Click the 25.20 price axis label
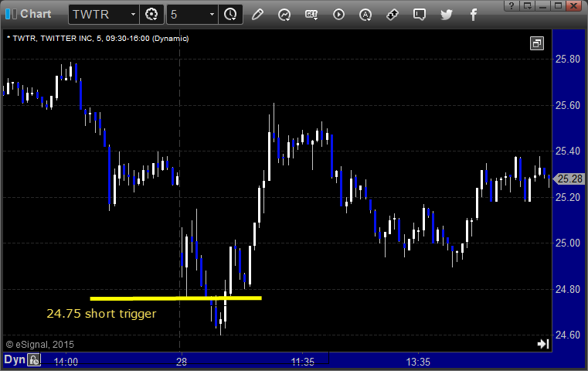This screenshot has height=371, width=588. coord(568,197)
